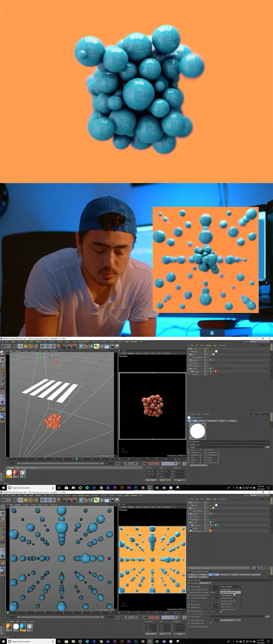Click Record keyframe icon in the red-spheres window
The image size is (273, 644).
150,464
